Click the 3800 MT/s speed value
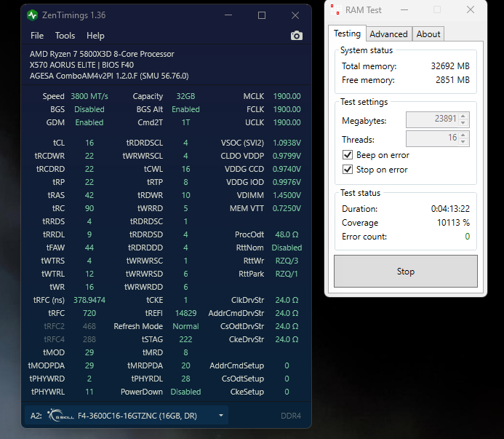This screenshot has height=439, width=504. pyautogui.click(x=89, y=96)
